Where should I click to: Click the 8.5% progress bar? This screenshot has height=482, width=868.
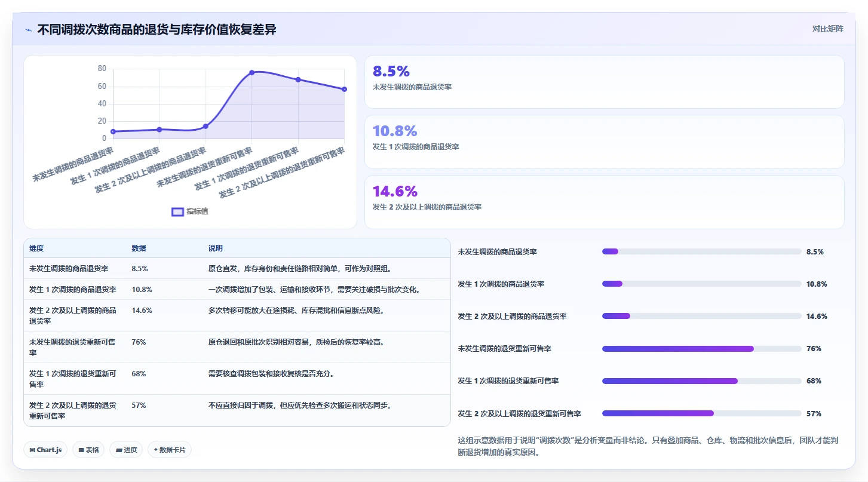pyautogui.click(x=701, y=252)
